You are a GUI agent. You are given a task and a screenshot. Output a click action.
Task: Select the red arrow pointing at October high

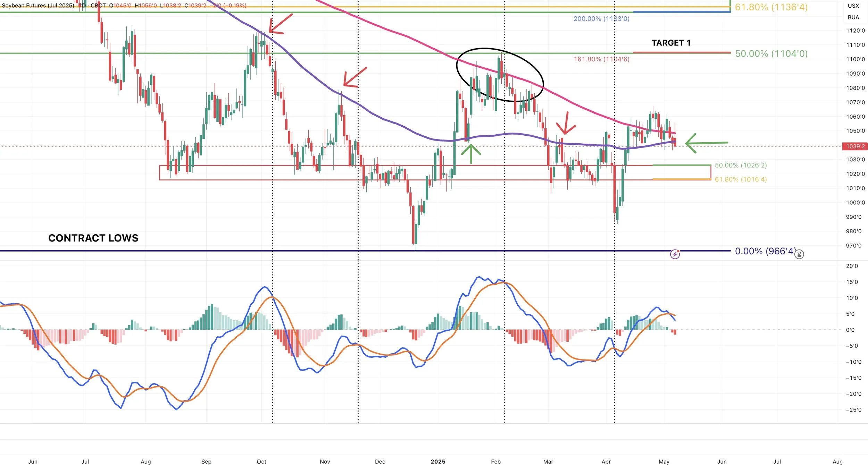tap(281, 23)
